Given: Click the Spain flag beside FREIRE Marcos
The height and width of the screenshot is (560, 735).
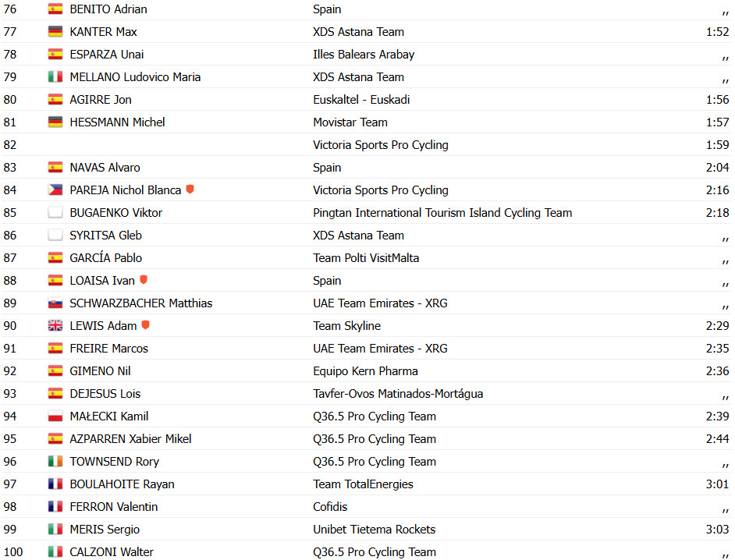Looking at the screenshot, I should 55,348.
